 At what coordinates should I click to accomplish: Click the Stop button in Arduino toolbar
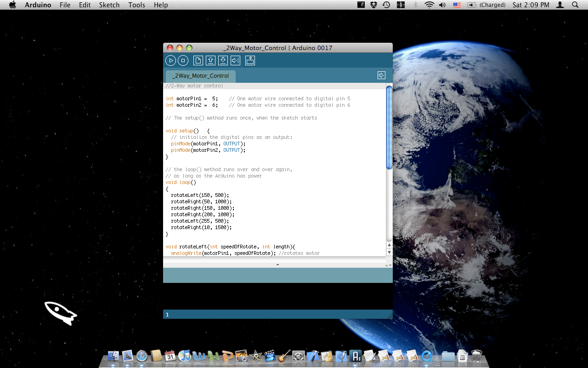(183, 60)
